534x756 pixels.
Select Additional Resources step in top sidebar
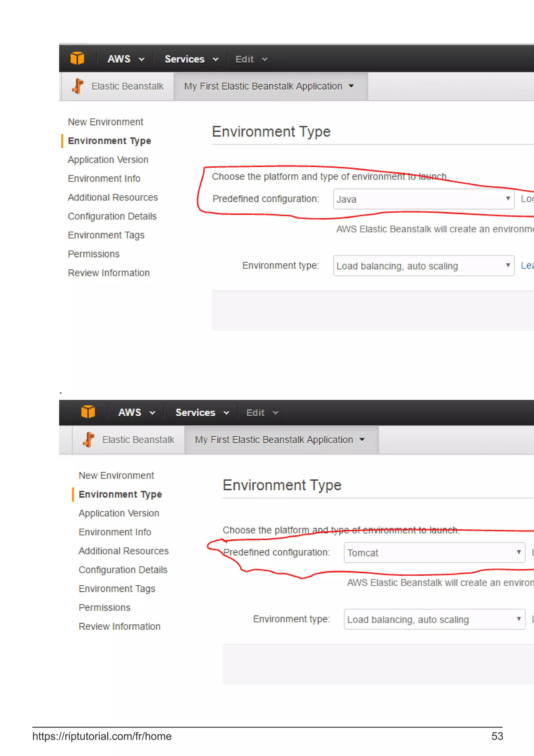click(113, 197)
